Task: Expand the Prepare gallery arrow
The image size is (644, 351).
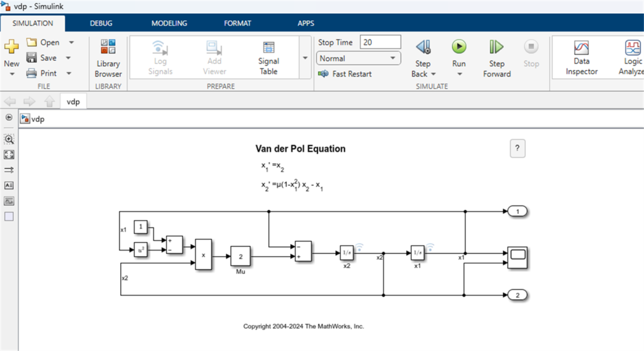Action: click(x=305, y=57)
